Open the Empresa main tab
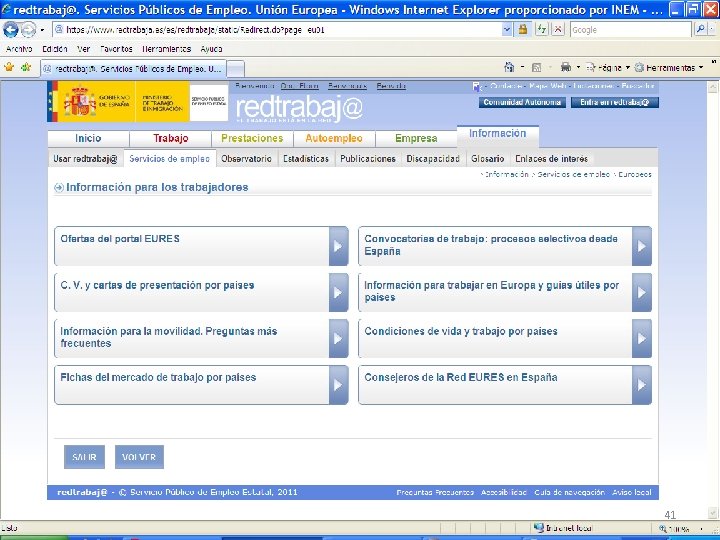The width and height of the screenshot is (720, 540). click(x=416, y=138)
